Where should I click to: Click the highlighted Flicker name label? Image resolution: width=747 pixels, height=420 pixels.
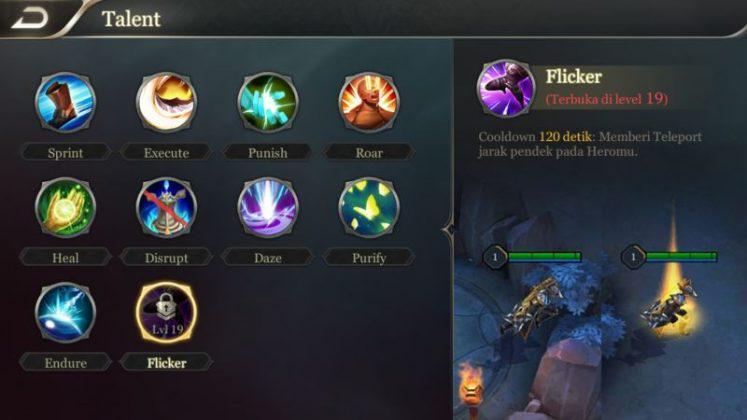[166, 363]
